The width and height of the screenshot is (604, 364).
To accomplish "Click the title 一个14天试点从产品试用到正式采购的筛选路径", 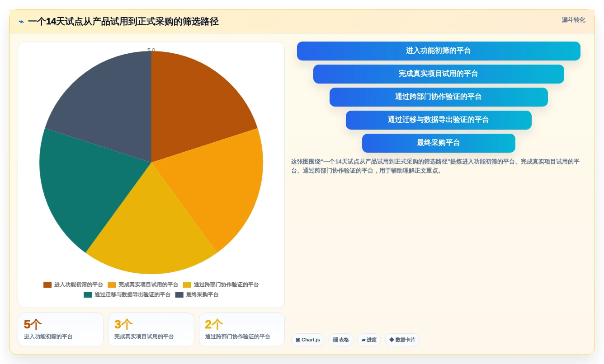I will (123, 22).
